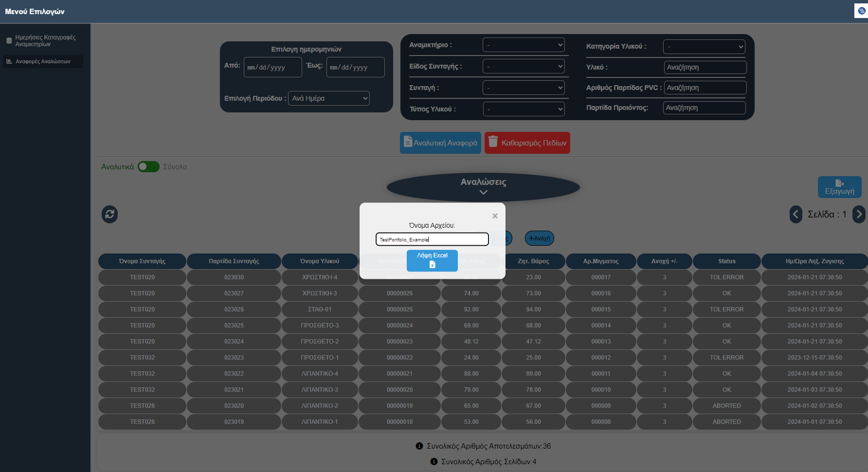Open the Συνταγή dropdown
The image size is (868, 472).
tap(524, 88)
